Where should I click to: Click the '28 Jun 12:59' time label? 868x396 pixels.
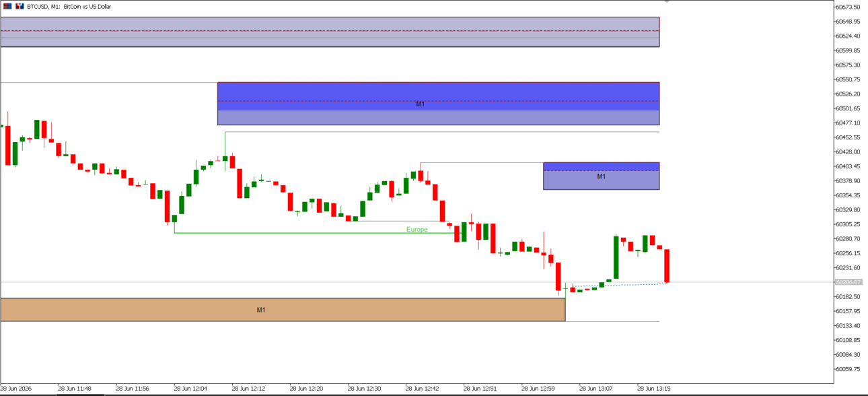[x=538, y=389]
